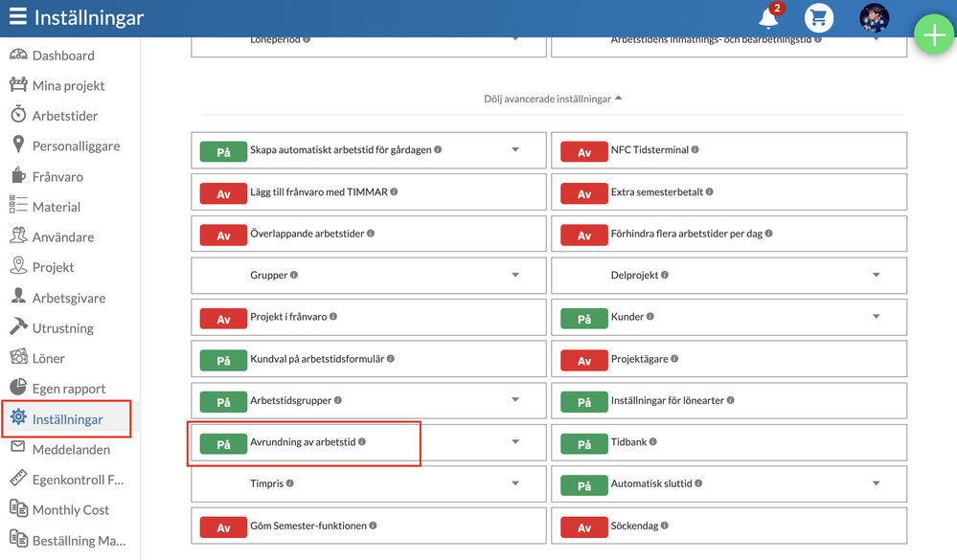Click info icon beside NFC Tidsterminal

(x=695, y=149)
